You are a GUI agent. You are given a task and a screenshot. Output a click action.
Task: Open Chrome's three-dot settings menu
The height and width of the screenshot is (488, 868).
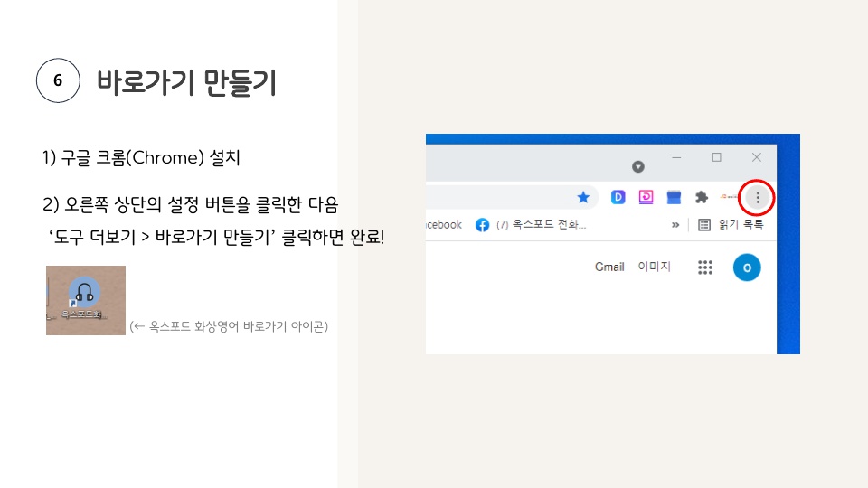click(x=758, y=197)
